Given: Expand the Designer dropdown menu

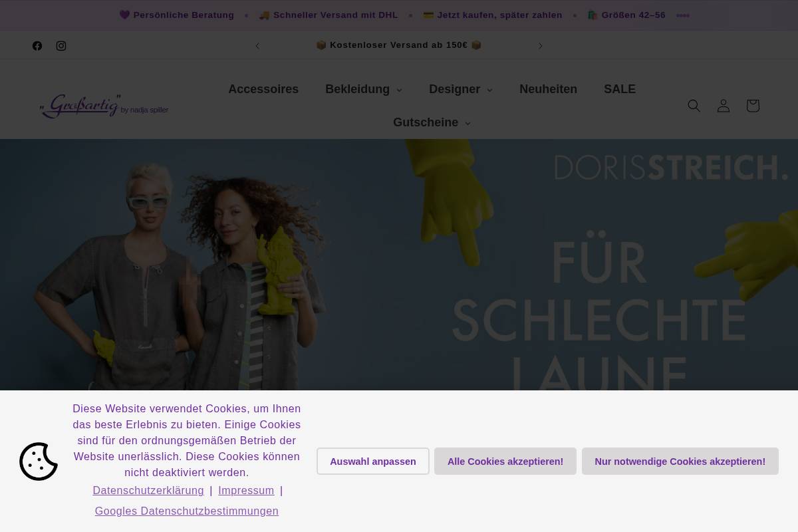Looking at the screenshot, I should point(461,89).
